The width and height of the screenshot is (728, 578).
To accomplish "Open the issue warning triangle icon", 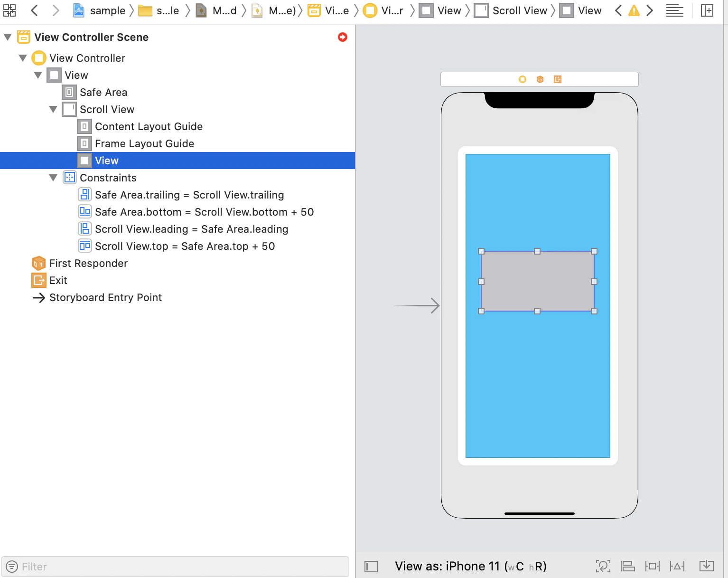I will [x=634, y=10].
